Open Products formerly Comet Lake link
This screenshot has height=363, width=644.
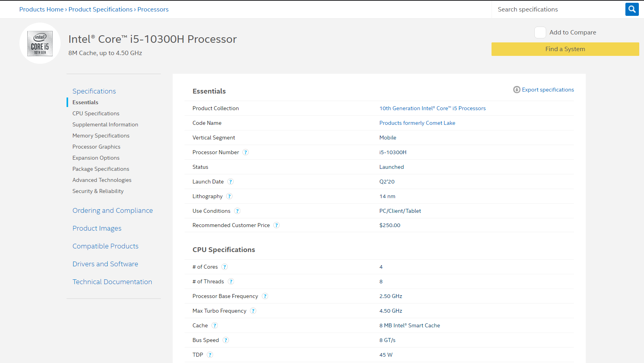click(x=417, y=123)
